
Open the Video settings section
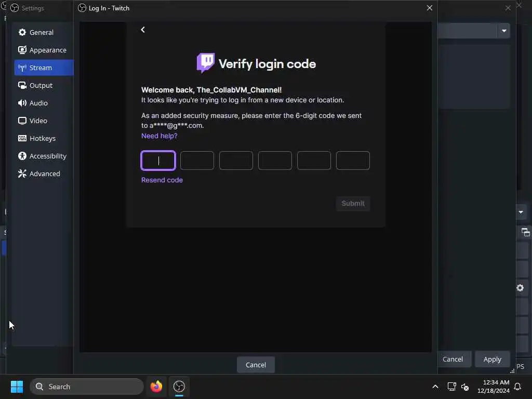coord(44,121)
